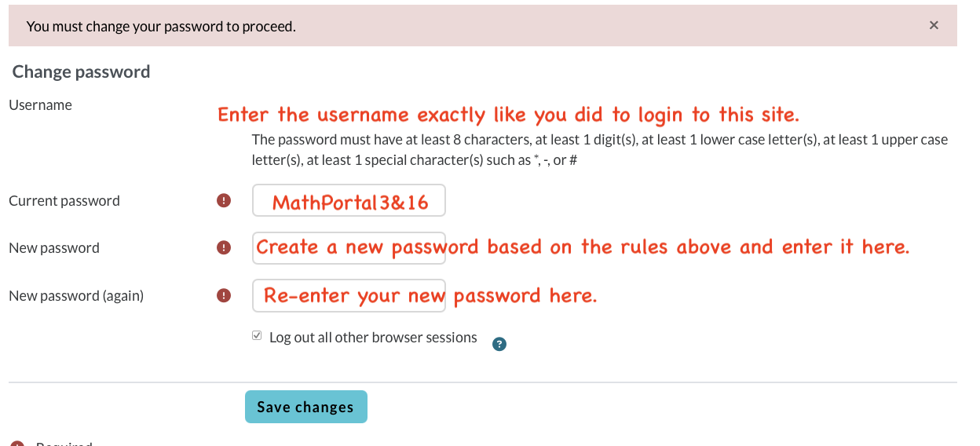The width and height of the screenshot is (980, 446).
Task: Click the red Enter the username instruction text
Action: click(508, 115)
